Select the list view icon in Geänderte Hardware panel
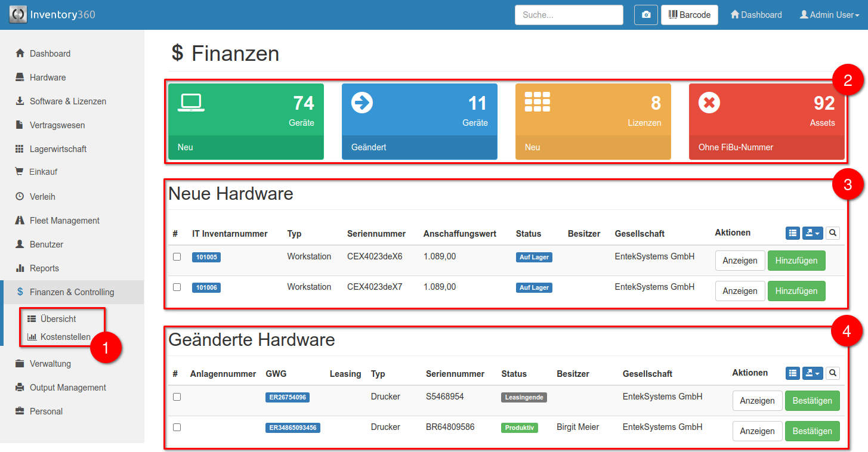This screenshot has width=868, height=452. click(792, 373)
